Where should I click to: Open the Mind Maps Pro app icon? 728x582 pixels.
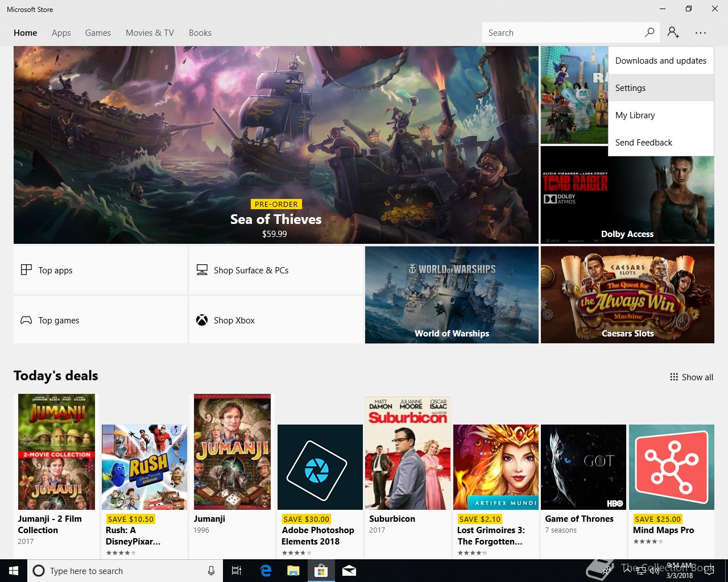click(x=672, y=467)
